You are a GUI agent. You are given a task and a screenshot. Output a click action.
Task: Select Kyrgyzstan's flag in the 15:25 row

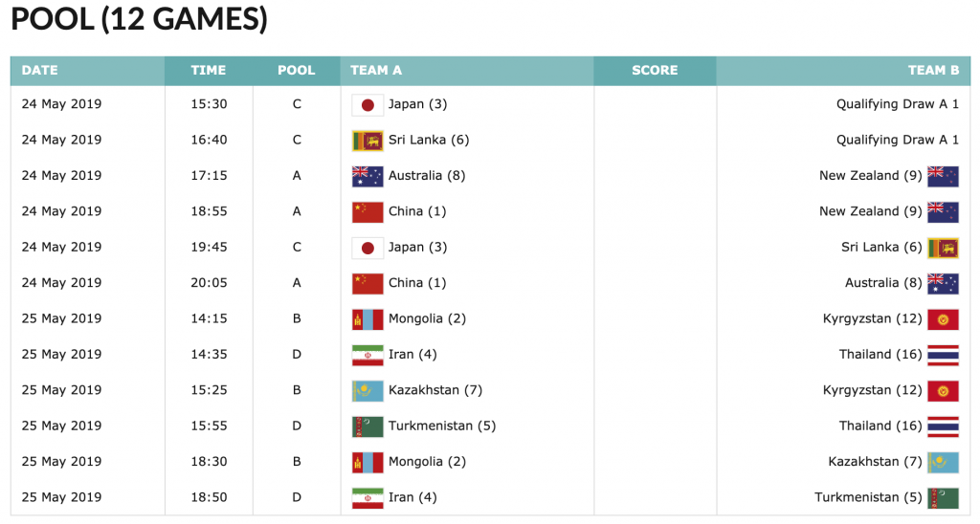[943, 391]
